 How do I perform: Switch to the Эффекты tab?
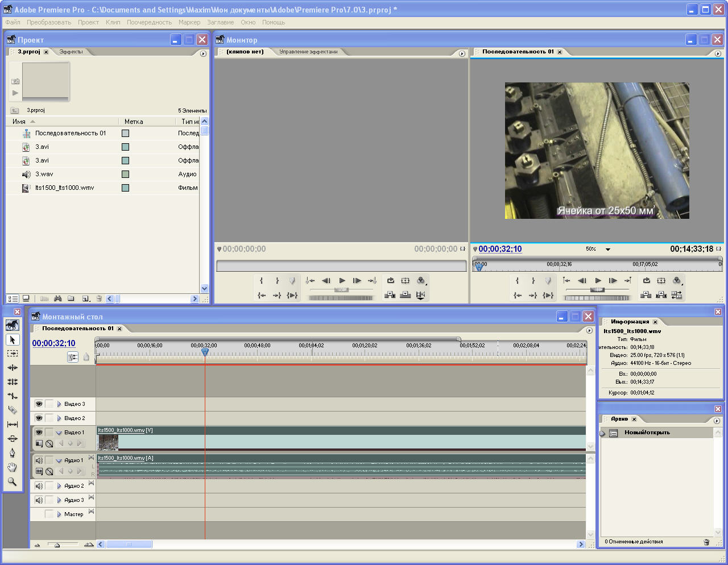(x=71, y=52)
